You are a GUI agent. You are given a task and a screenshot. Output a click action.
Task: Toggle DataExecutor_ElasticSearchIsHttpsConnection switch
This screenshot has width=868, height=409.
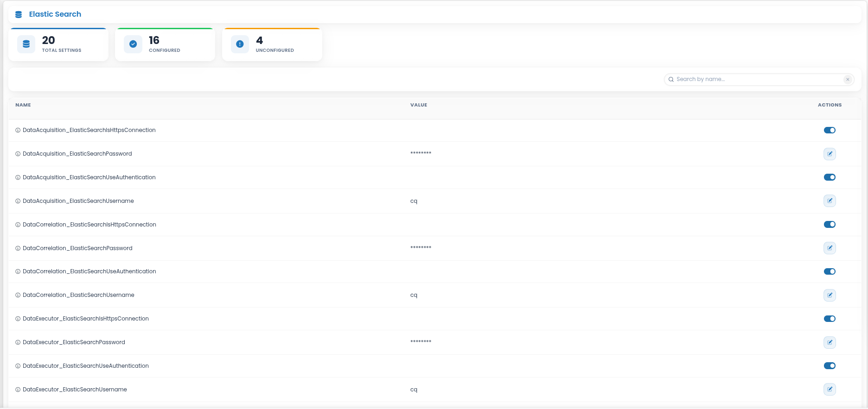(x=830, y=319)
